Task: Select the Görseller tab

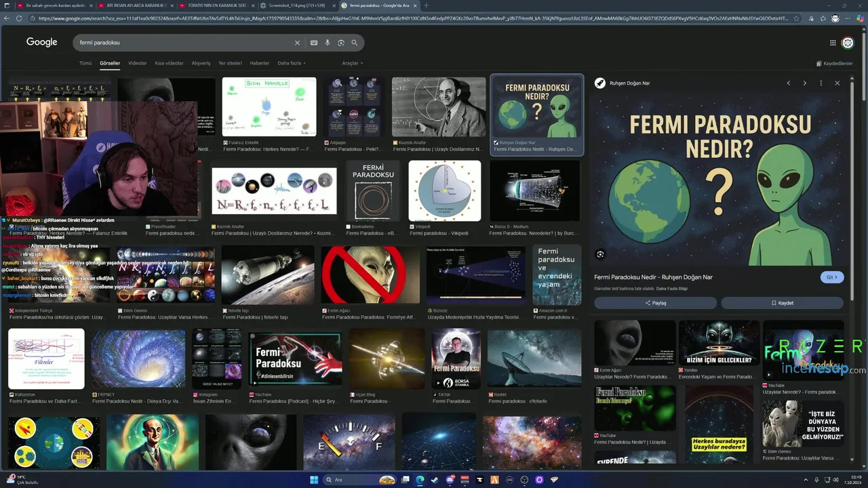Action: click(110, 63)
